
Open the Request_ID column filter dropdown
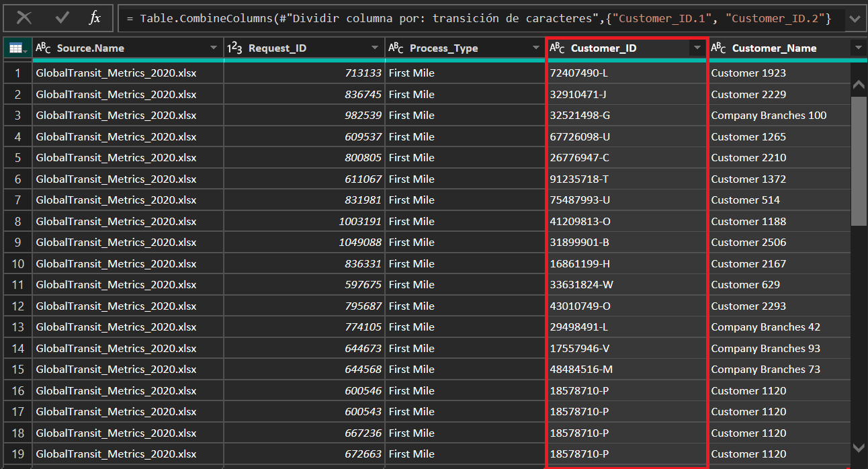click(375, 48)
